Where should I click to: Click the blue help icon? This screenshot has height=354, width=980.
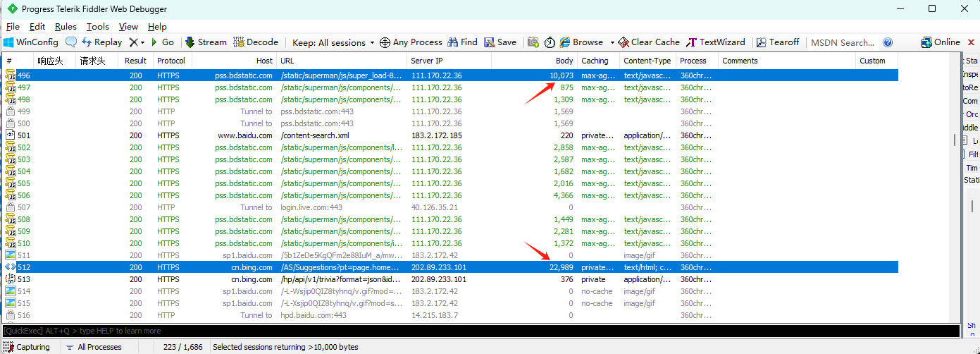pos(888,42)
